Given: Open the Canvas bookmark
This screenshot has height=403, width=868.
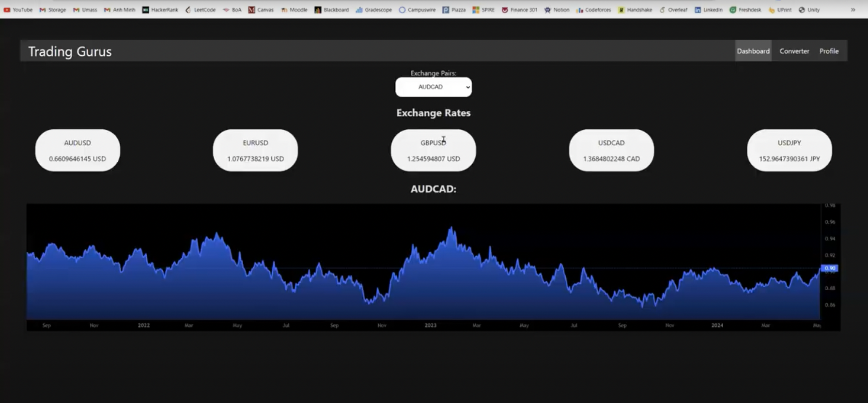Looking at the screenshot, I should click(261, 10).
